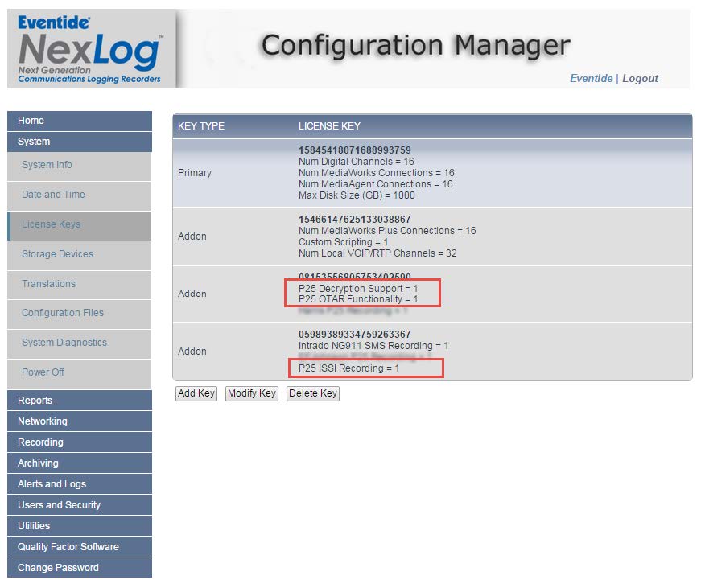Screen dimensions: 701x588
Task: Click the Eventide NexLog logo
Action: [x=90, y=49]
